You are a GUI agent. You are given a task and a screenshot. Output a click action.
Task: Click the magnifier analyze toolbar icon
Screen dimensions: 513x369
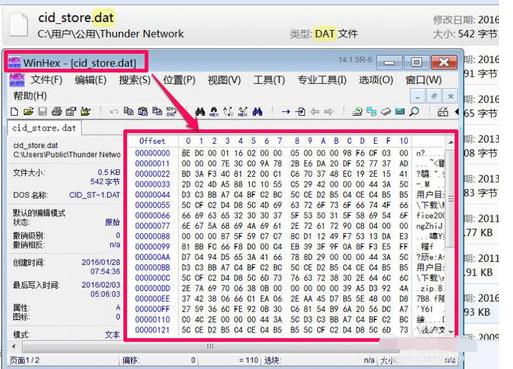click(x=414, y=111)
